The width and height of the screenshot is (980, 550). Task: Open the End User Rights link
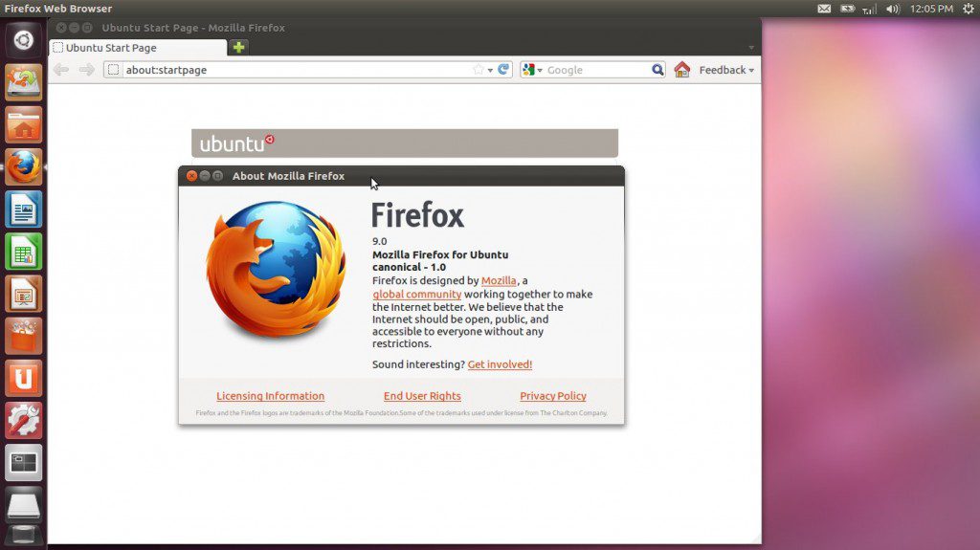[422, 396]
